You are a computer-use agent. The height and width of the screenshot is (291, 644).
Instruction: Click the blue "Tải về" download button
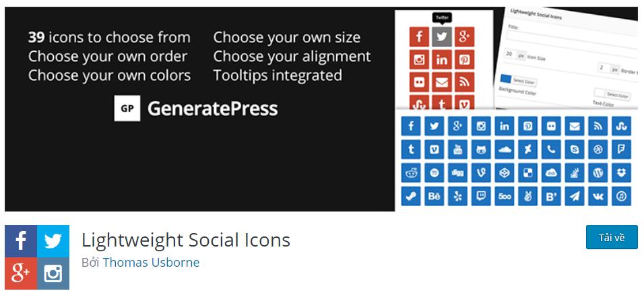pos(612,237)
